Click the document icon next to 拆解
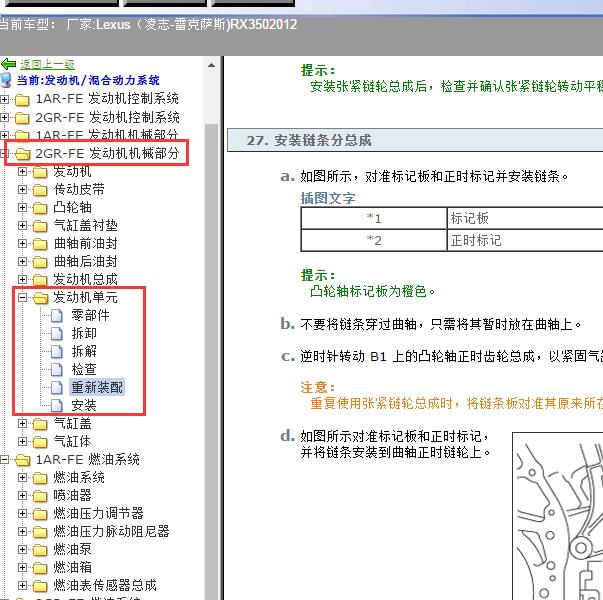 (57, 352)
